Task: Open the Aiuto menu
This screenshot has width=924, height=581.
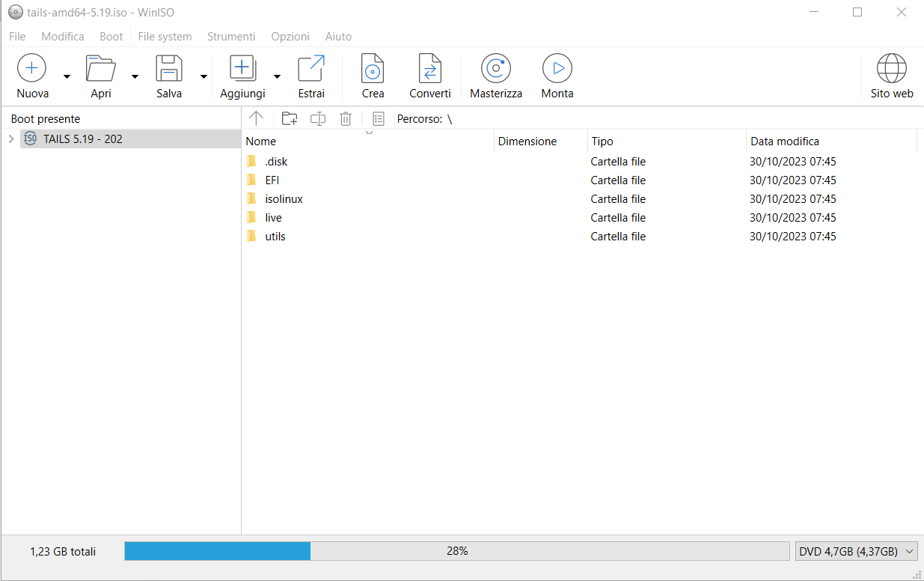Action: pos(338,36)
